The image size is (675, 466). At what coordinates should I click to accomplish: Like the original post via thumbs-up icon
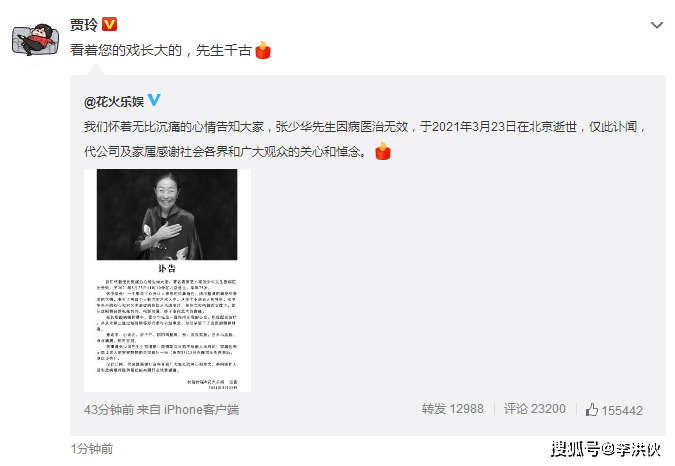click(592, 410)
